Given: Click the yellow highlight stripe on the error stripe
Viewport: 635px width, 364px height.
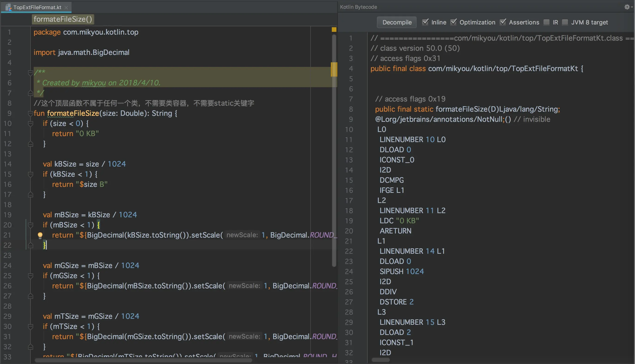Looking at the screenshot, I should pyautogui.click(x=334, y=69).
